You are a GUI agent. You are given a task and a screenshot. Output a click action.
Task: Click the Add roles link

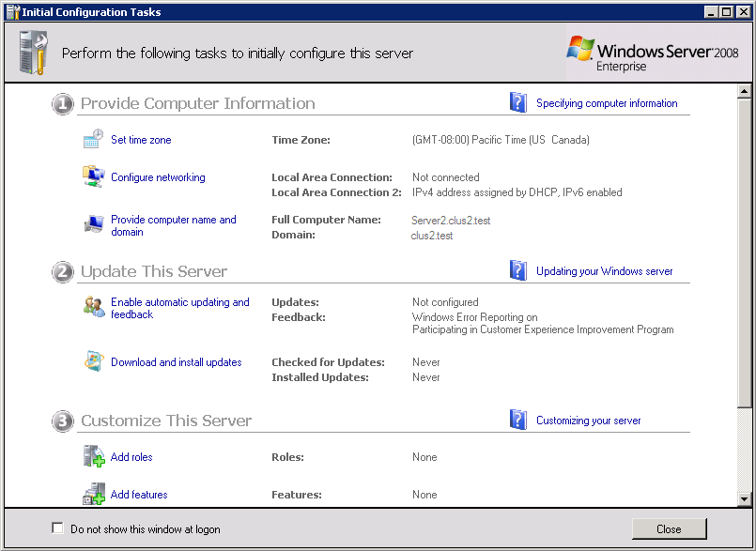(131, 457)
